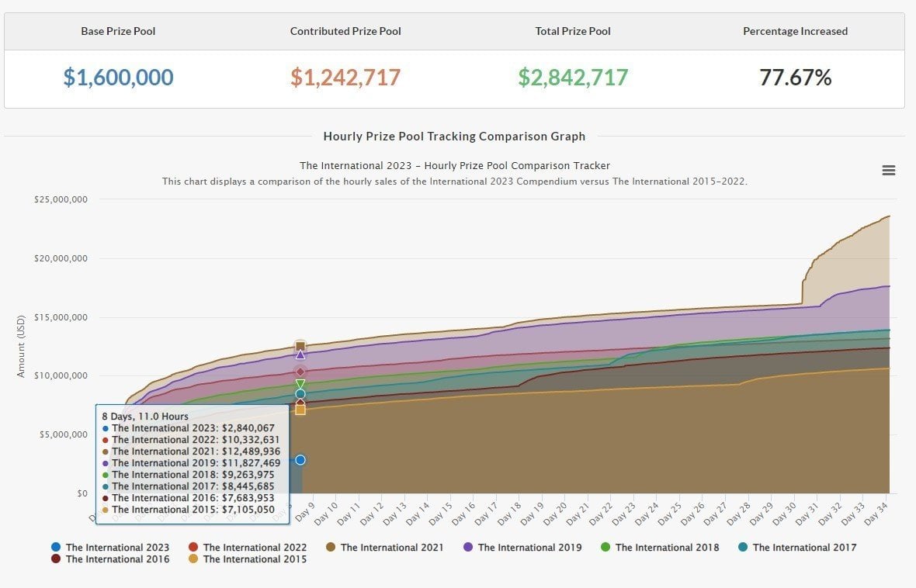
Task: Click the $0 y-axis label
Action: click(x=82, y=493)
